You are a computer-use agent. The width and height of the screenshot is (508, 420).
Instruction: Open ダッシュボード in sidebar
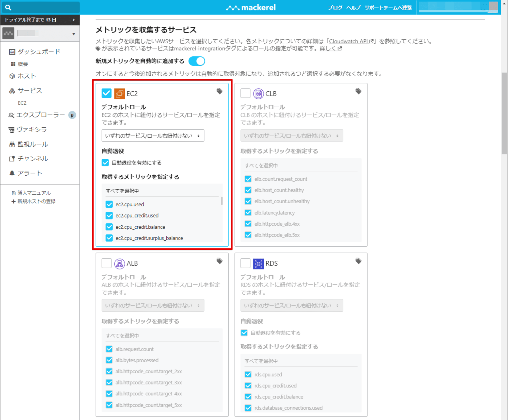tap(39, 52)
